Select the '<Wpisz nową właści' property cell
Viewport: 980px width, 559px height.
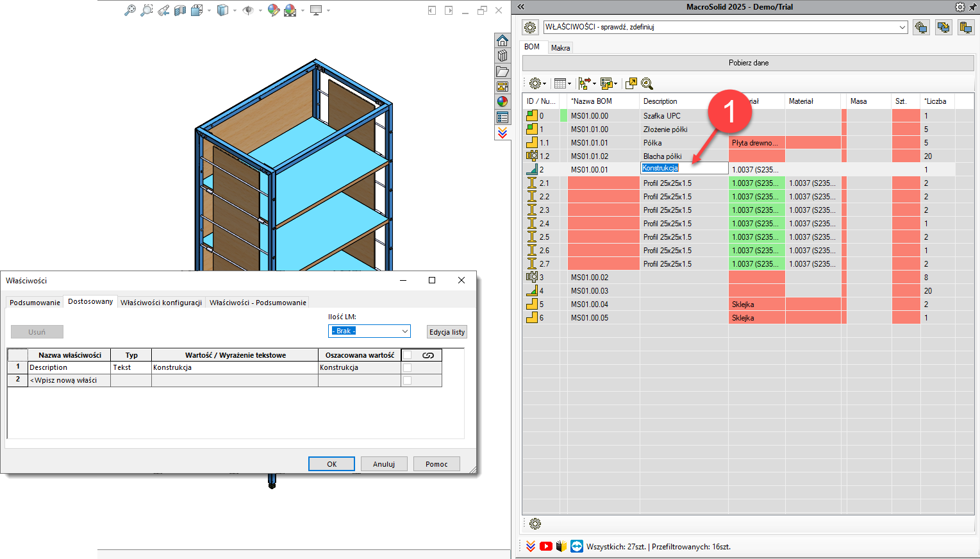click(69, 380)
